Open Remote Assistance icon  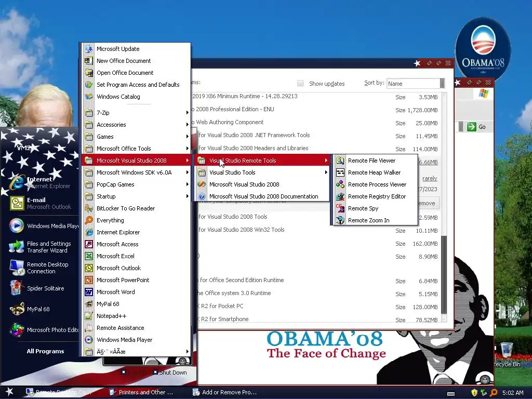coord(89,328)
